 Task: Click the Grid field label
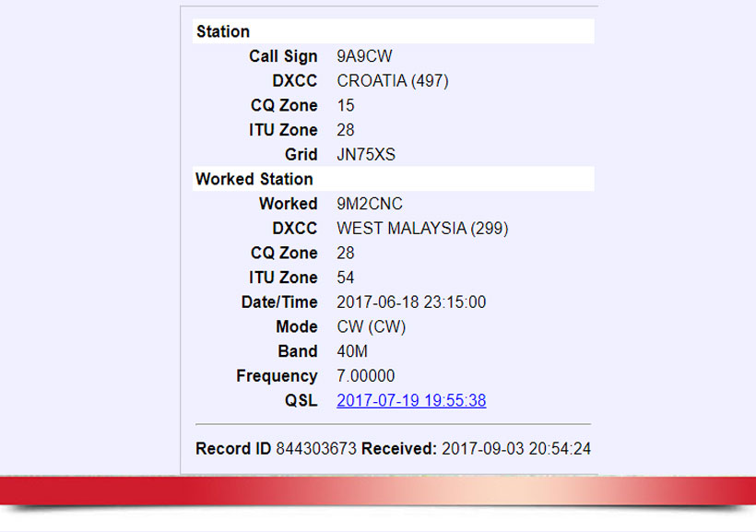pyautogui.click(x=301, y=155)
